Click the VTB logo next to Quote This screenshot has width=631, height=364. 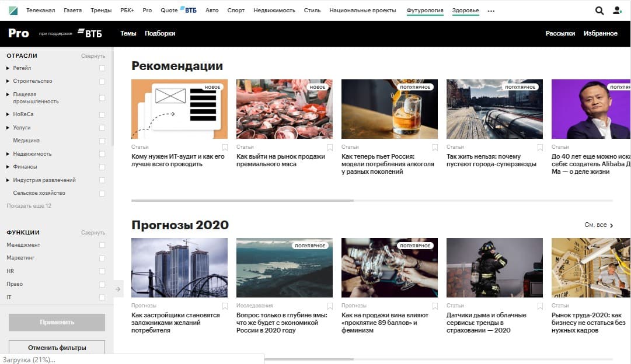pos(189,10)
